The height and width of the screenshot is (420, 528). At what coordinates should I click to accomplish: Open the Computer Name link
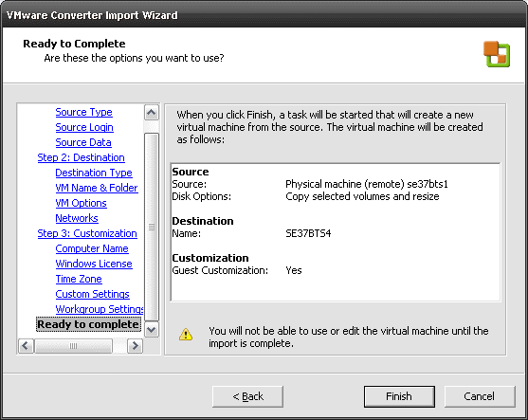tap(92, 248)
